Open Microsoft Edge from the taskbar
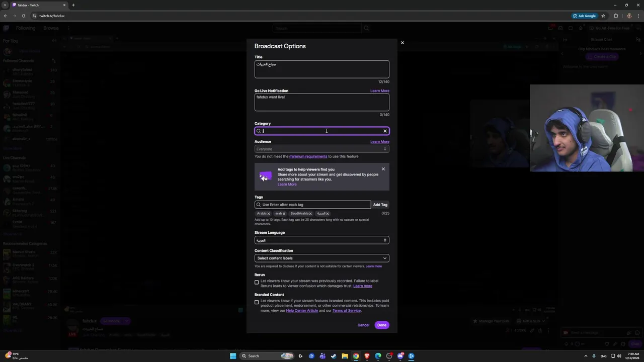644x362 pixels. (x=378, y=356)
